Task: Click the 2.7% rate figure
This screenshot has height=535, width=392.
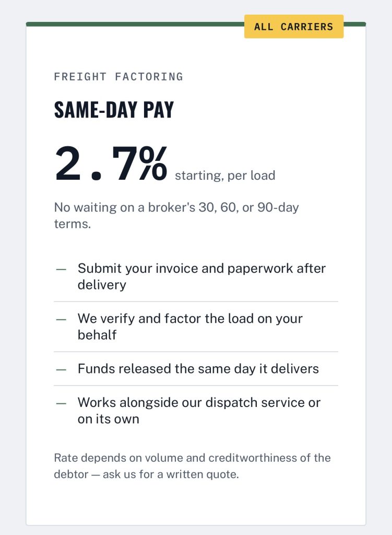Action: point(111,164)
